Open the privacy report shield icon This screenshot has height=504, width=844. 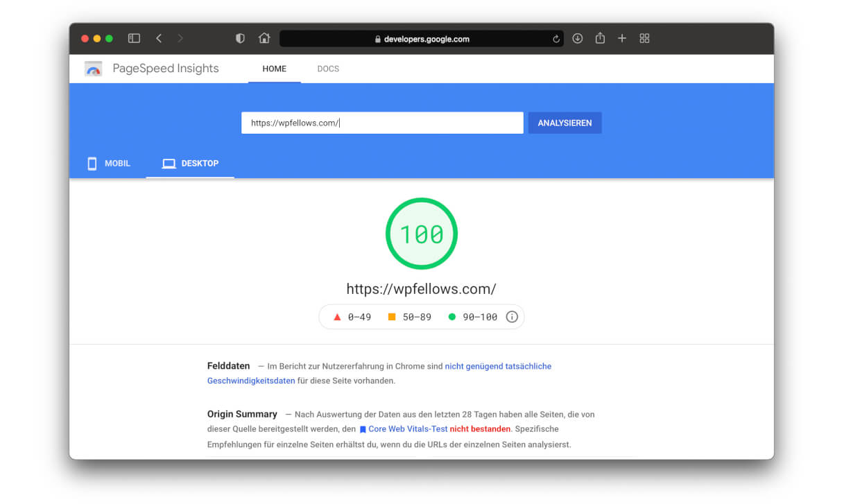(x=240, y=39)
